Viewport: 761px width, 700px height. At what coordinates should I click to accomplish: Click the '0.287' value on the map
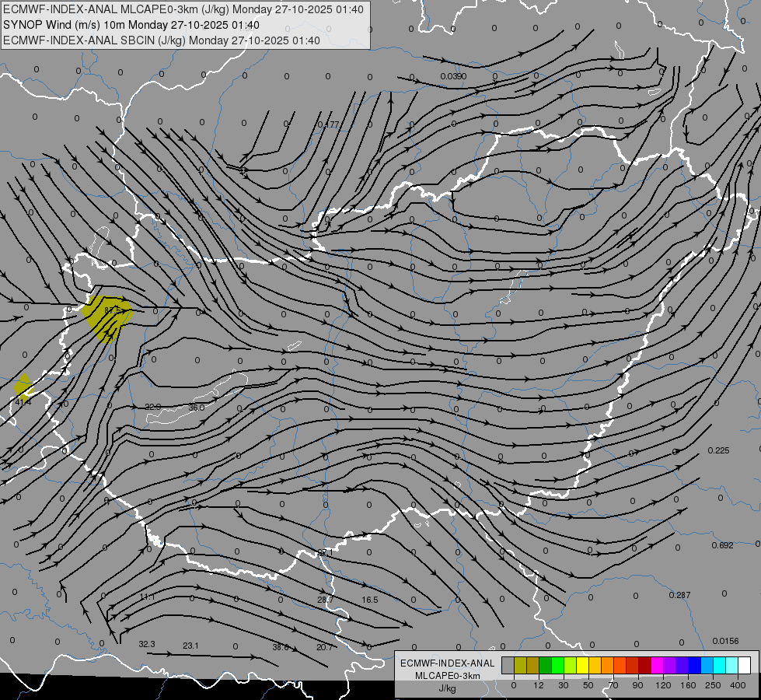click(x=679, y=595)
